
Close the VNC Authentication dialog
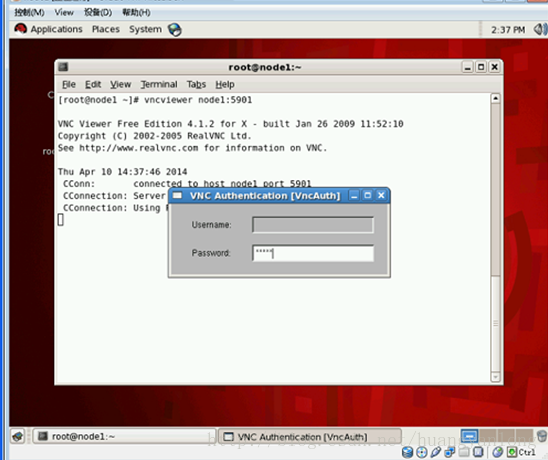point(381,196)
